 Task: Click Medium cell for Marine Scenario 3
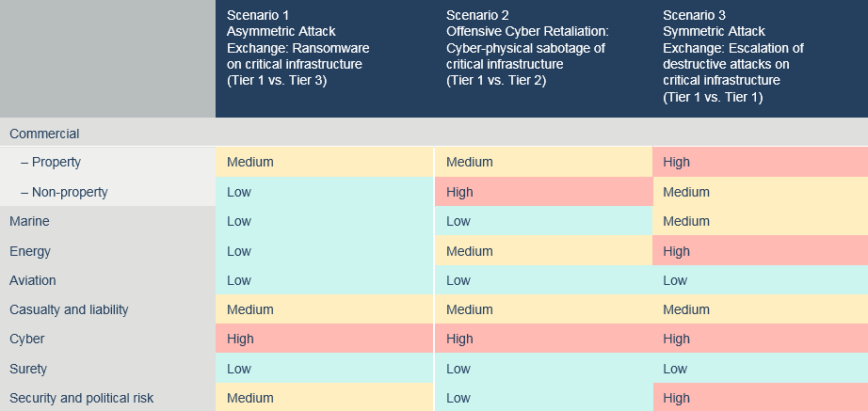click(x=761, y=221)
